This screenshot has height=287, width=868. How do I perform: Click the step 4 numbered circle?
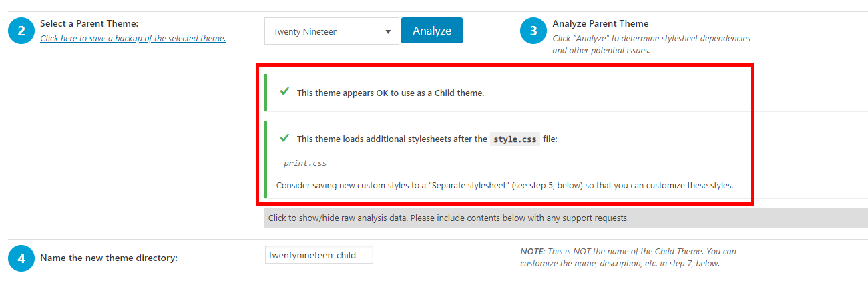pos(21,258)
